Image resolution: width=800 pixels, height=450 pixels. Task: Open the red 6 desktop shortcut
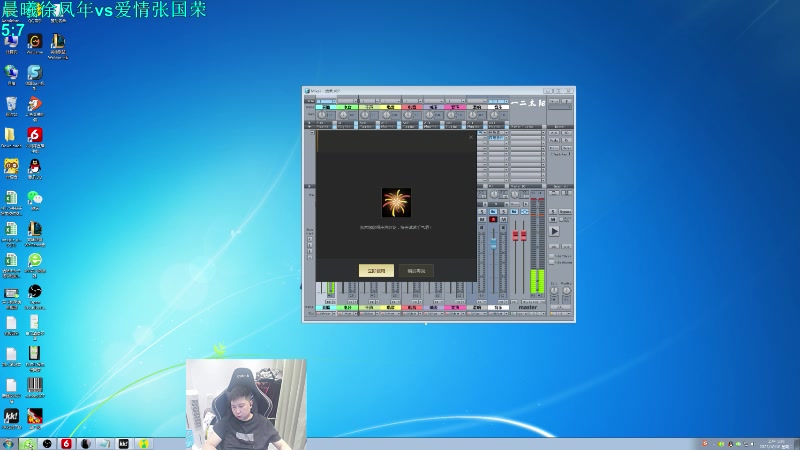(x=35, y=135)
